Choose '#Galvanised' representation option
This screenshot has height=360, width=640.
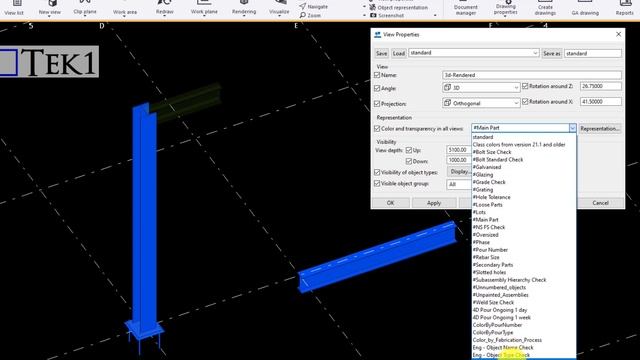pos(524,167)
